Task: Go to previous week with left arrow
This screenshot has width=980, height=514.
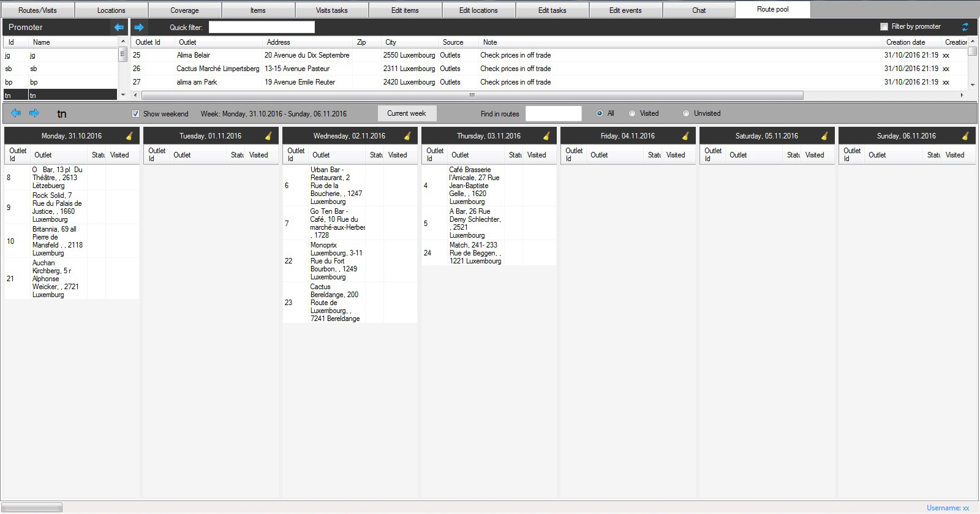Action: pos(17,113)
